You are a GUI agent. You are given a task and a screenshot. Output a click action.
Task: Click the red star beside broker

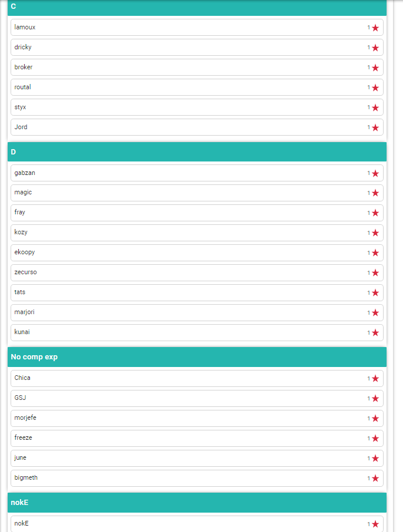375,68
